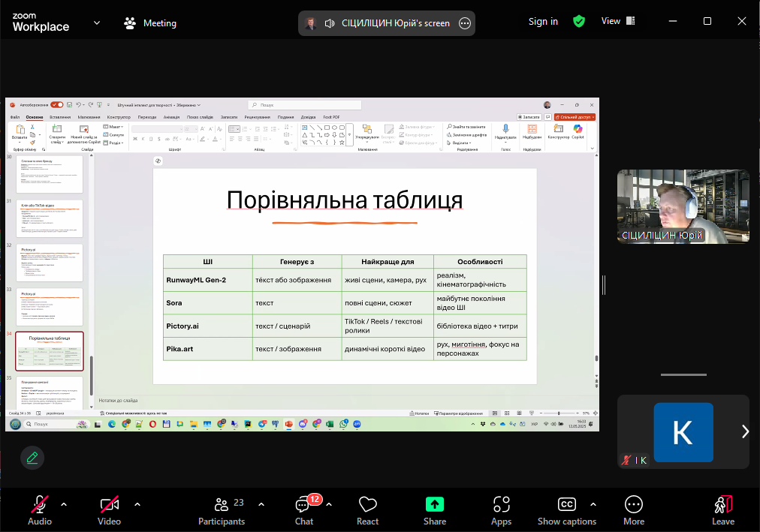Click the Paste clipboard icon in ribbon

pyautogui.click(x=20, y=129)
